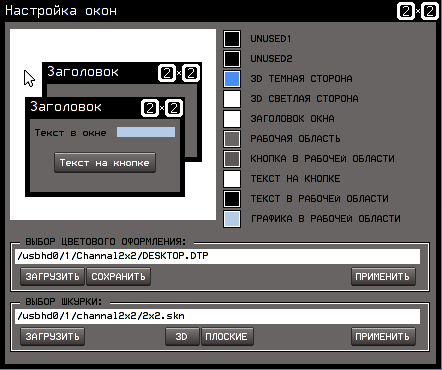This screenshot has height=370, width=442.
Task: Click the 2x2.skn path input field
Action: (217, 316)
